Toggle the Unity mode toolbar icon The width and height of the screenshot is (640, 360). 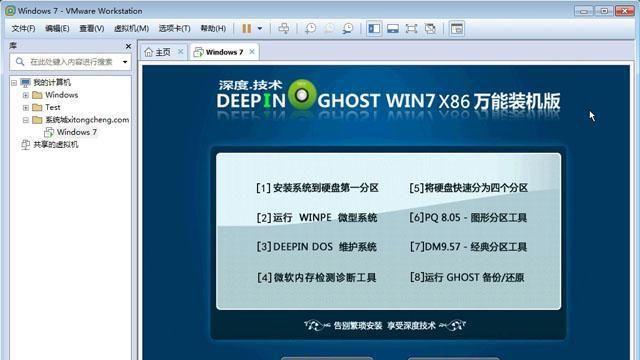pos(430,29)
